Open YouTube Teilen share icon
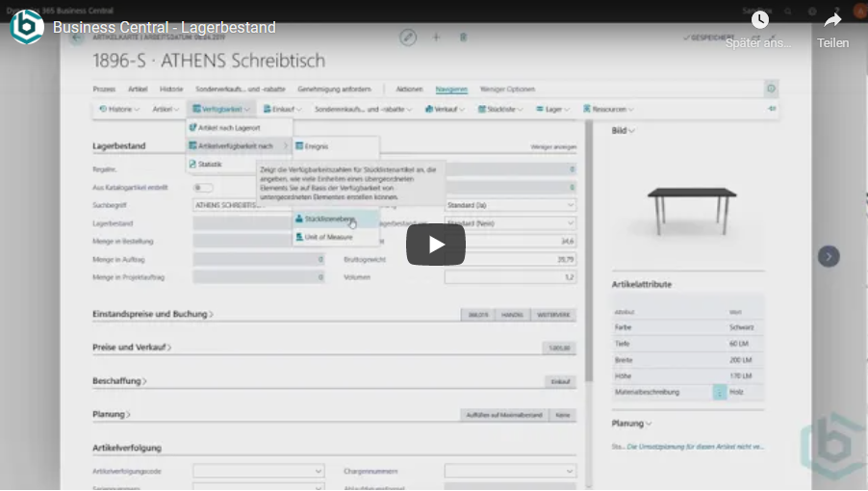The width and height of the screenshot is (868, 491). [832, 20]
